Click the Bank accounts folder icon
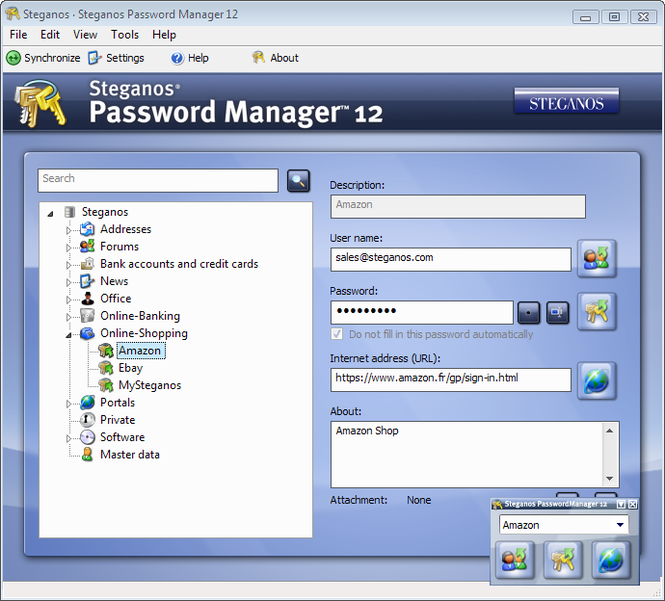This screenshot has width=665, height=601. point(87,263)
